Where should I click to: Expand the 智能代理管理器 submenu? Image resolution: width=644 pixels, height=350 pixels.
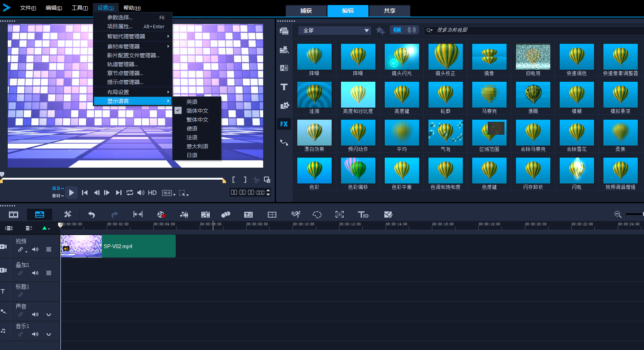[133, 36]
